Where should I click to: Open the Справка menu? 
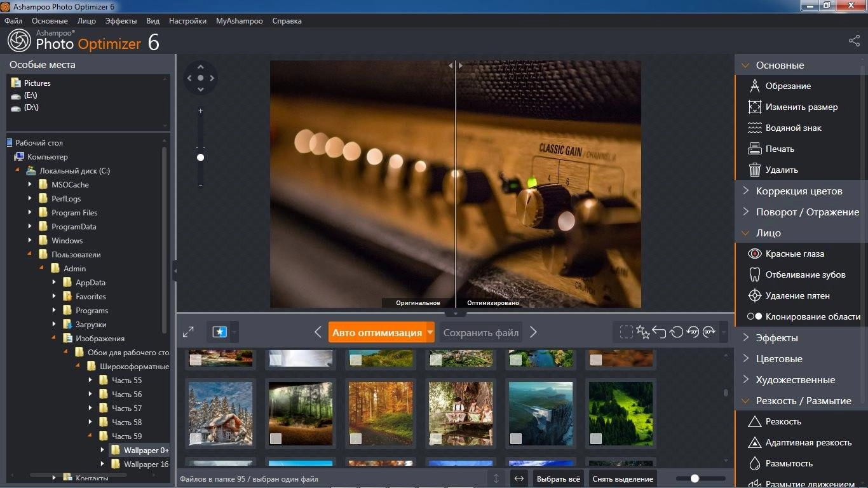[x=287, y=21]
